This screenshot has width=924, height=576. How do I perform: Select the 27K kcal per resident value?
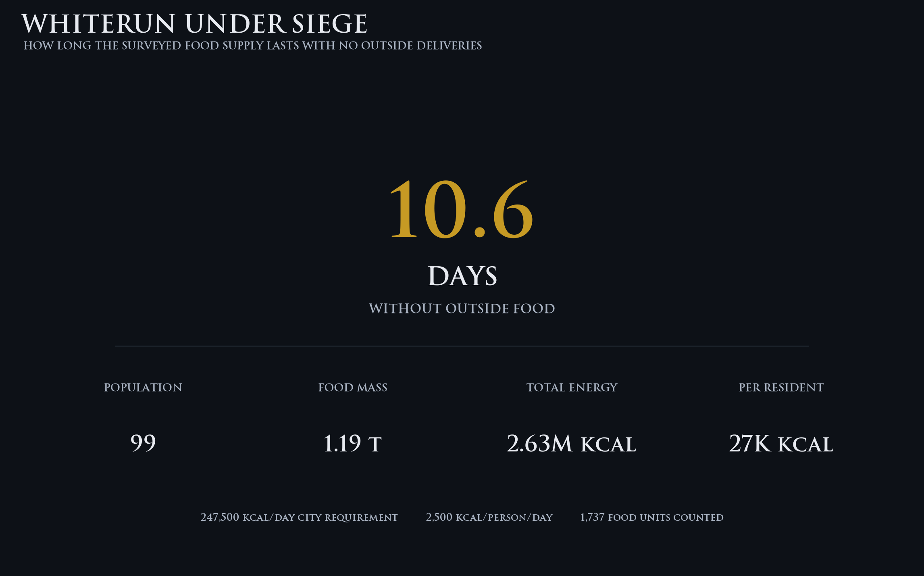coord(781,443)
